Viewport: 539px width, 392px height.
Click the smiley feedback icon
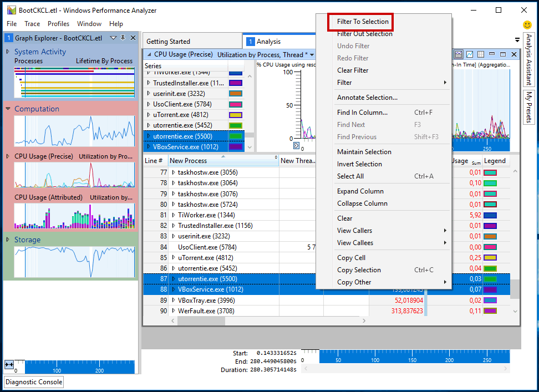point(527,25)
